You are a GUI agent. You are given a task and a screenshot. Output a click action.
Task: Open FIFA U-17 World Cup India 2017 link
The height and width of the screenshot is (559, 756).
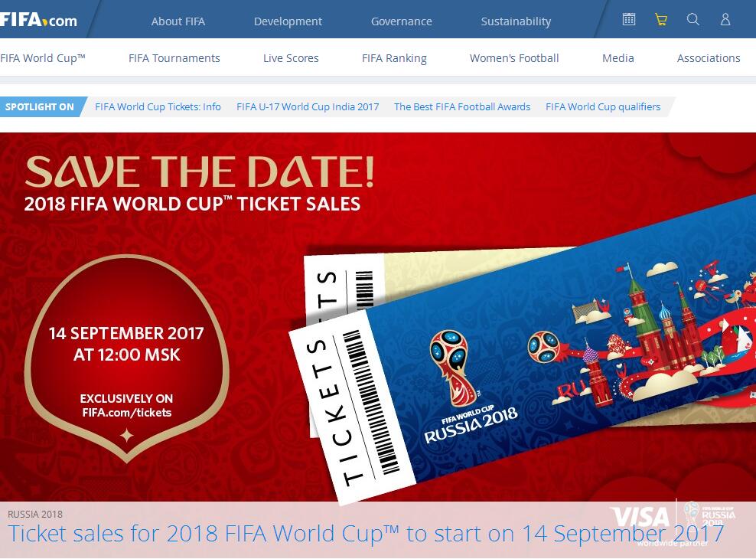click(308, 106)
